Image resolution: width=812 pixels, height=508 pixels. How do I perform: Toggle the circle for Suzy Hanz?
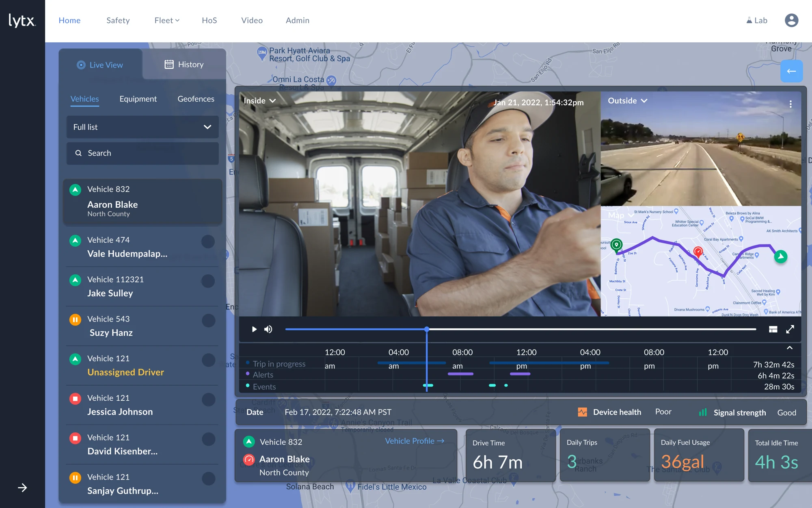[x=208, y=321]
